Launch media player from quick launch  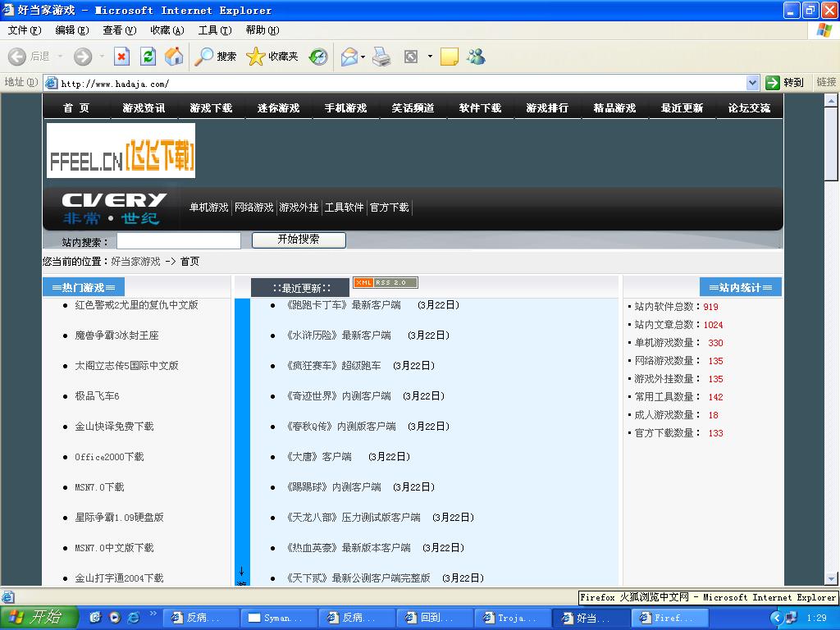click(115, 618)
